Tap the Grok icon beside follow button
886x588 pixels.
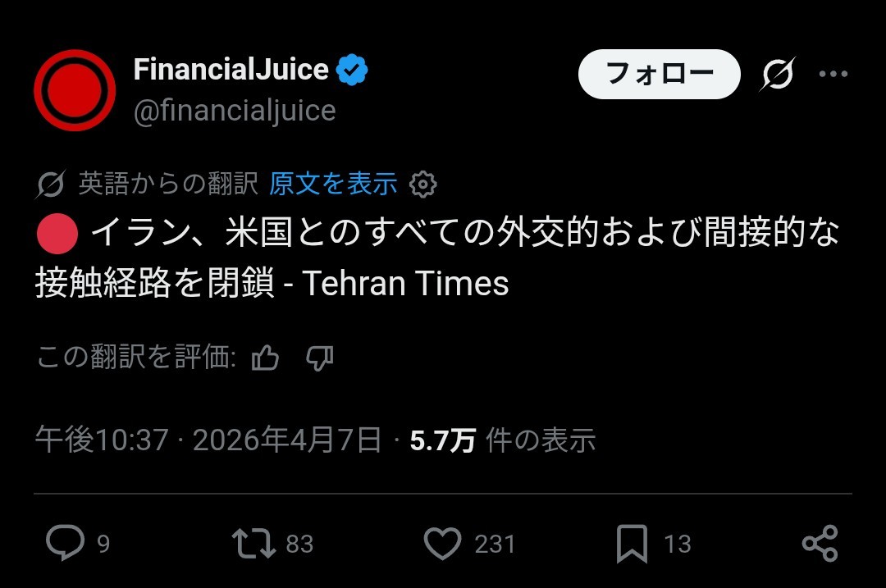(778, 75)
